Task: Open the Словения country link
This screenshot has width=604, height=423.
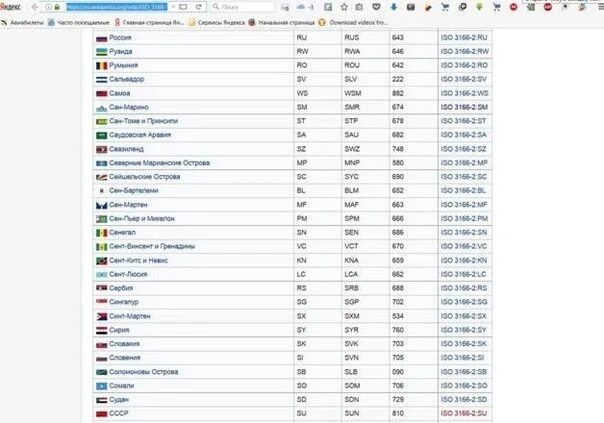Action: pyautogui.click(x=124, y=358)
